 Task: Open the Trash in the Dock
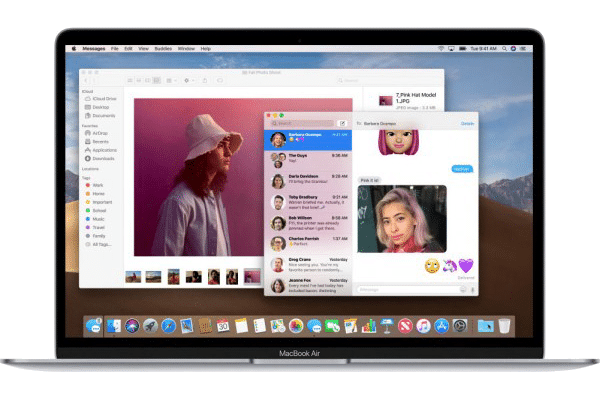(505, 325)
